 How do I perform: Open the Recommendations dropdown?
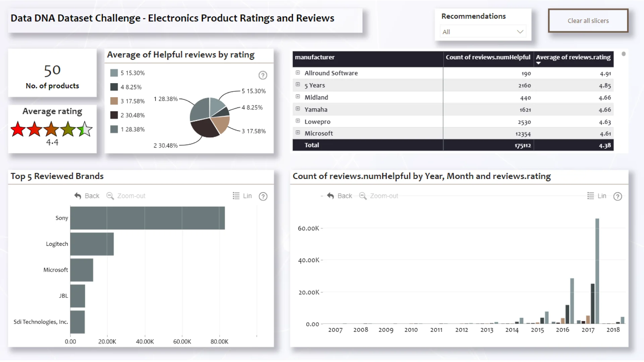pyautogui.click(x=483, y=32)
